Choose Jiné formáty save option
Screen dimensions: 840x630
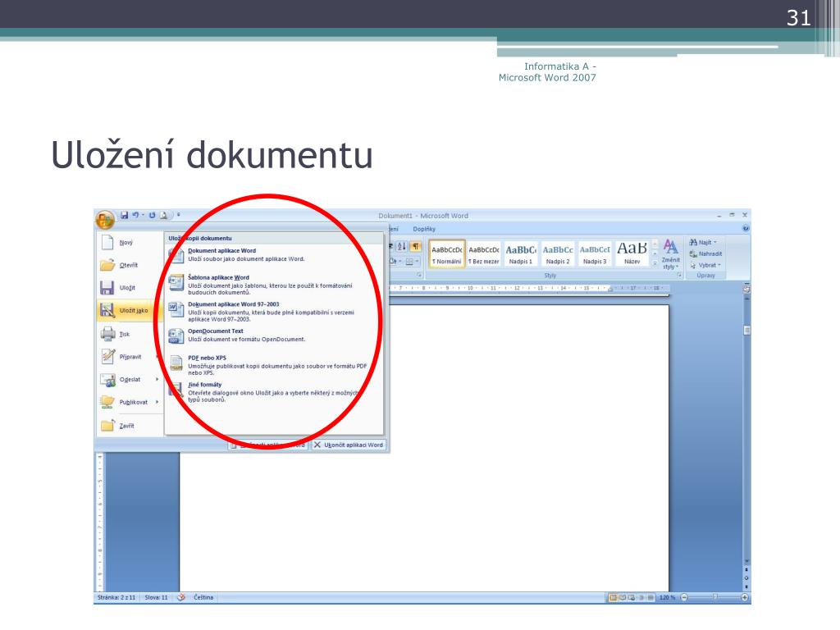274,391
